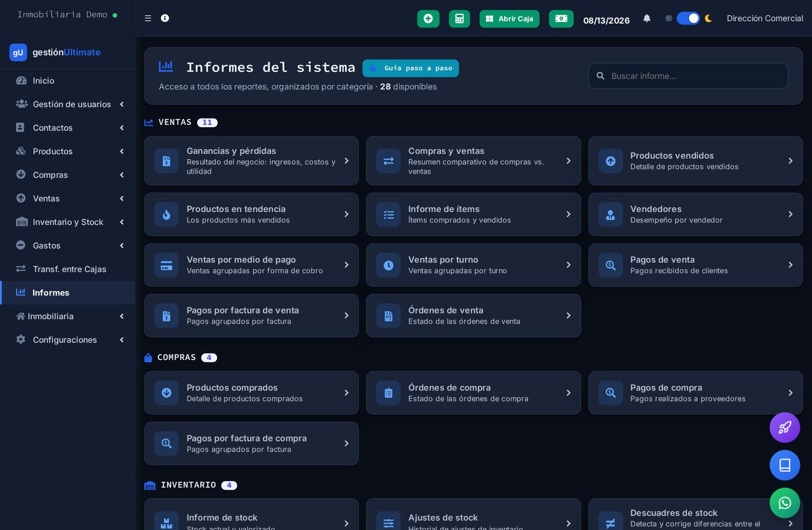The height and width of the screenshot is (530, 812).
Task: Click the green plus circle button
Action: 428,19
